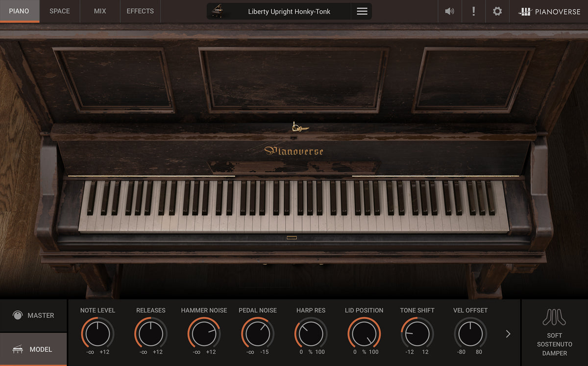The height and width of the screenshot is (366, 588).
Task: Switch to the PIANO tab
Action: point(19,11)
